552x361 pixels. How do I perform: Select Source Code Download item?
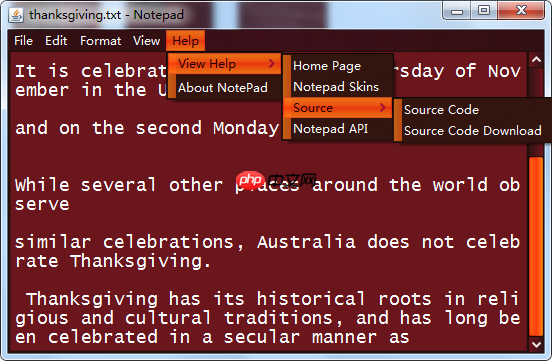[x=473, y=131]
